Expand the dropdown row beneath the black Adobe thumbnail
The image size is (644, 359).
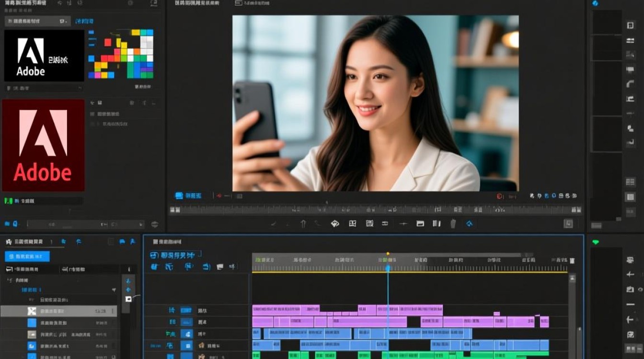43,89
